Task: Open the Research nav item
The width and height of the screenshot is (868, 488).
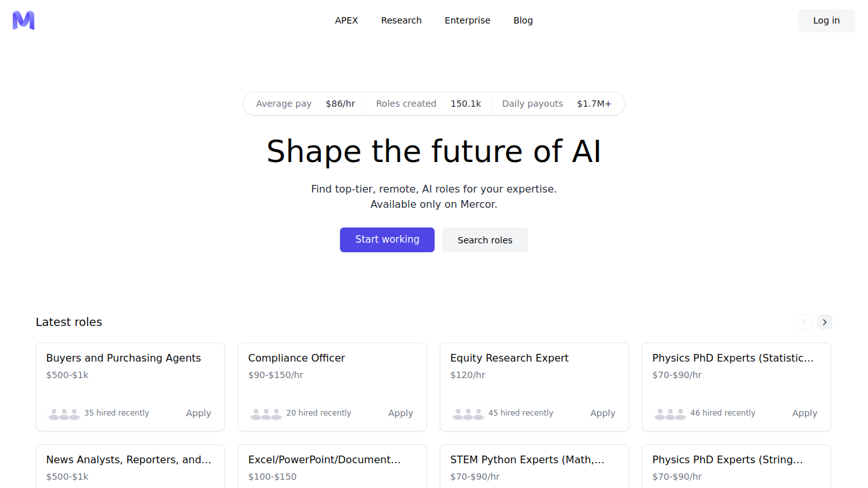Action: pyautogui.click(x=402, y=20)
